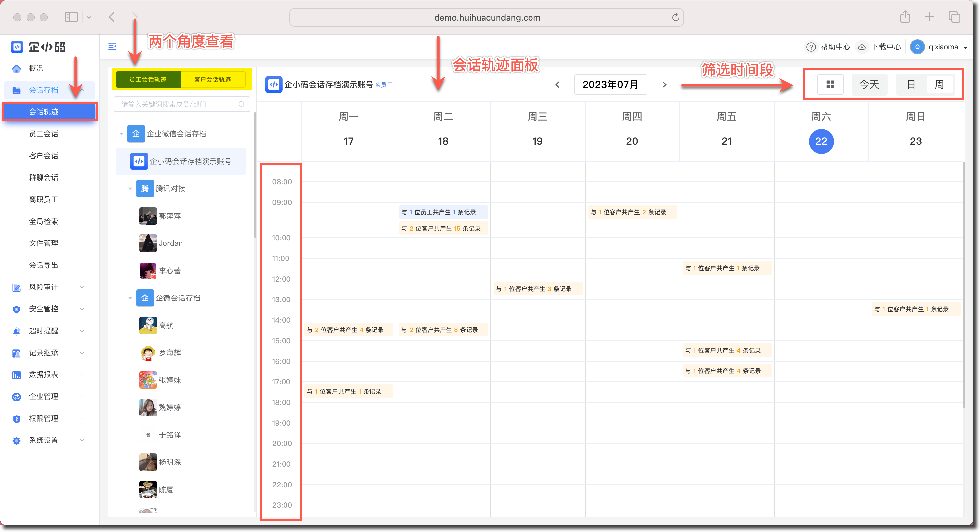Collapse the 企业微信会话存档 tree node
Image resolution: width=980 pixels, height=532 pixels.
tap(122, 134)
